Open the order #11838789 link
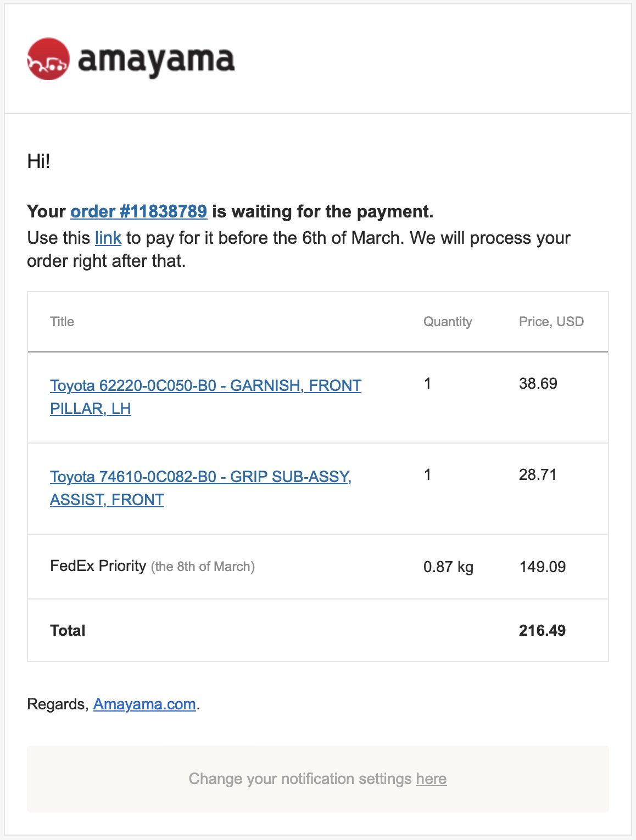Image resolution: width=636 pixels, height=840 pixels. tap(138, 211)
